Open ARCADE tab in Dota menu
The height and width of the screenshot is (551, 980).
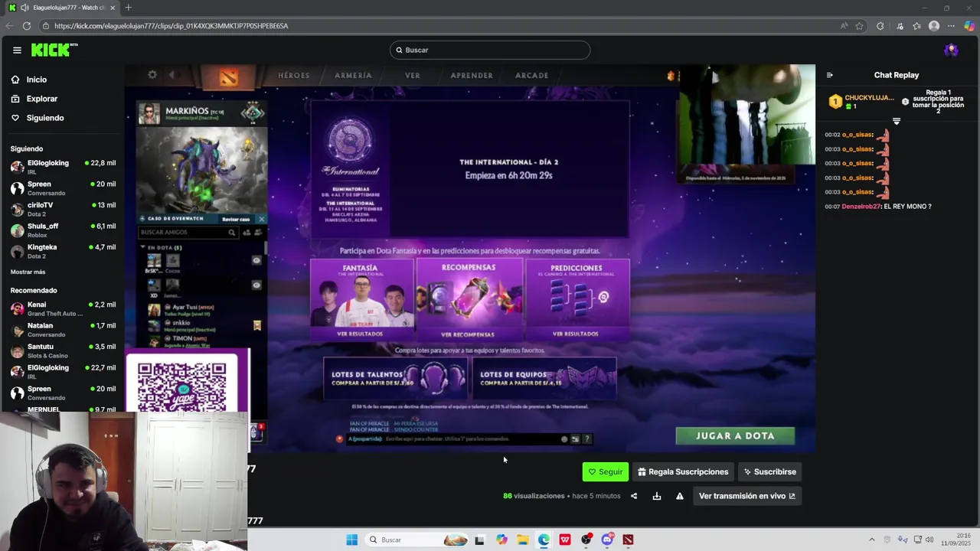531,76
